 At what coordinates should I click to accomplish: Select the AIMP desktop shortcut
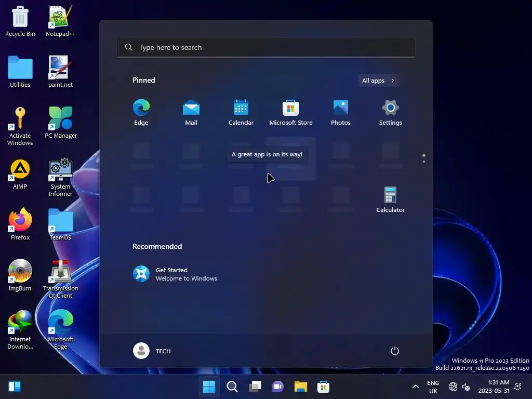coord(20,174)
